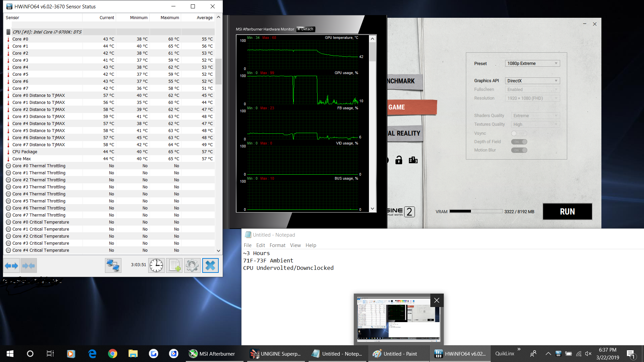
Task: Open the Action Center notifications icon
Action: 631,354
